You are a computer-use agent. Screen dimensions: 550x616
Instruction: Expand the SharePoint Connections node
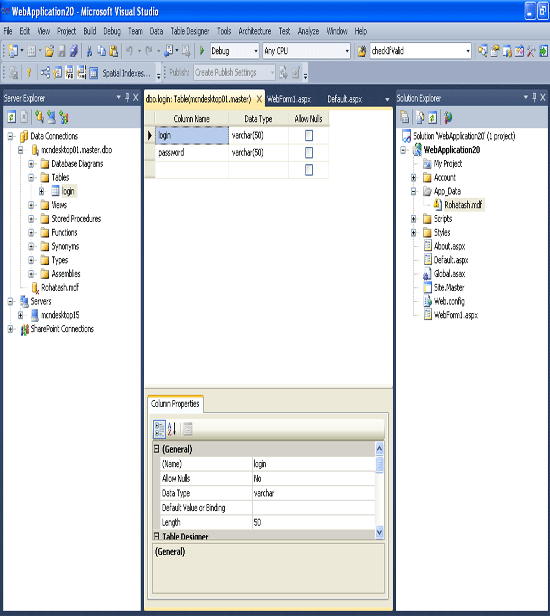click(11, 329)
